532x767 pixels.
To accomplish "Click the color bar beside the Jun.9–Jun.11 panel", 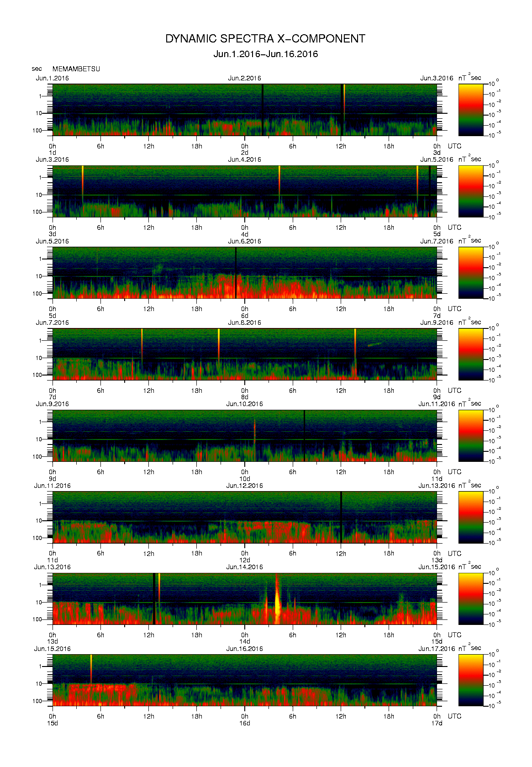I will pos(471,436).
